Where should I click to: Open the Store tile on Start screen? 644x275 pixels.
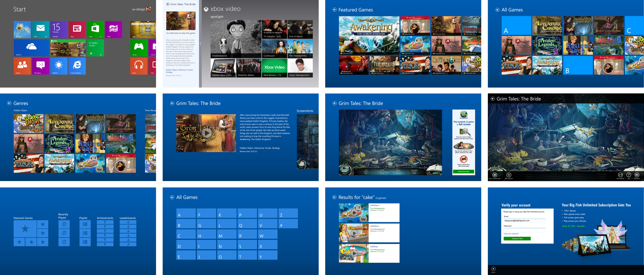point(95,29)
